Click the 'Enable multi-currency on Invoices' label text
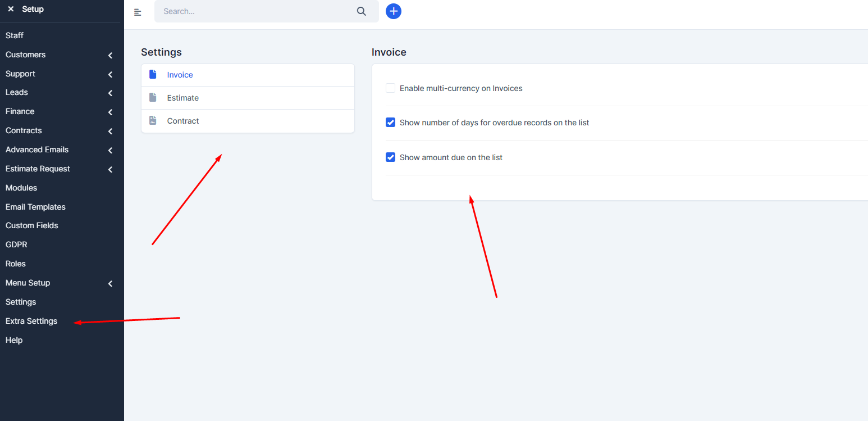868x421 pixels. point(461,88)
